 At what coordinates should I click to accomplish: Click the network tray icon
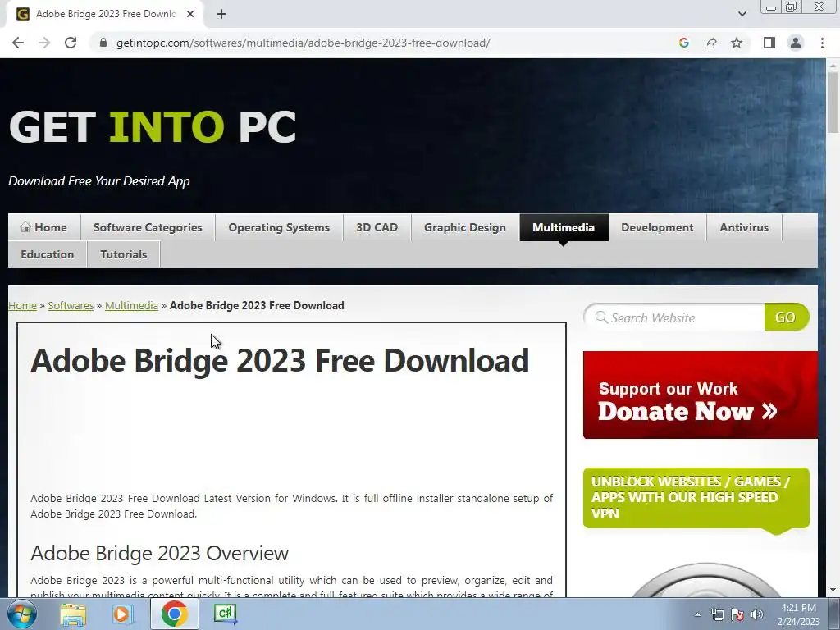pyautogui.click(x=717, y=614)
